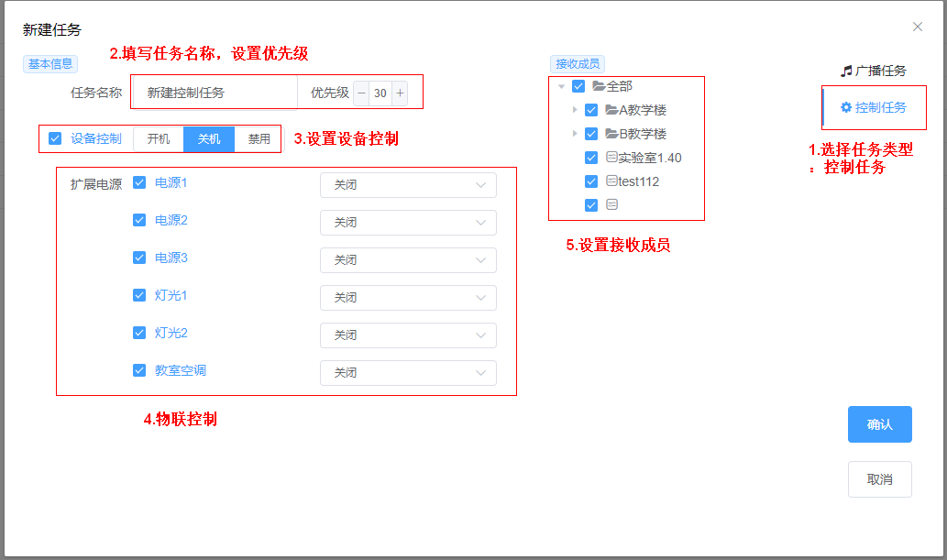Select the 开机 option

coord(159,139)
